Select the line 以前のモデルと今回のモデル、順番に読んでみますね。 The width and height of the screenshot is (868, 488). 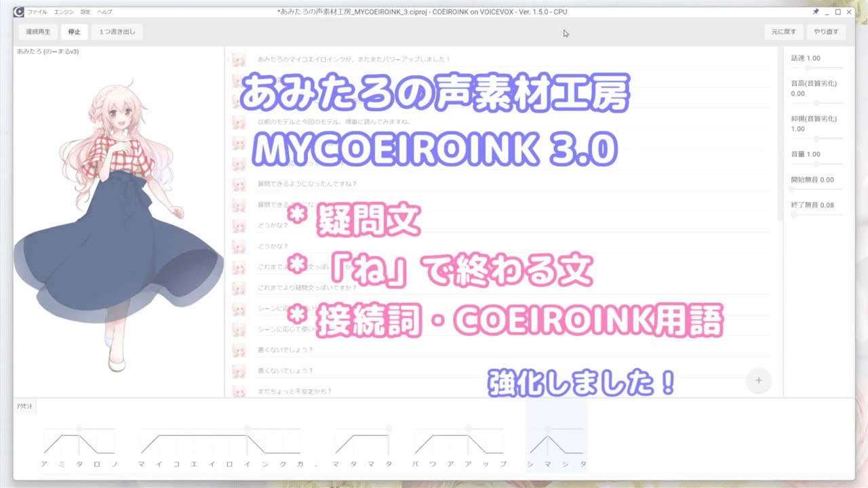(x=515, y=122)
